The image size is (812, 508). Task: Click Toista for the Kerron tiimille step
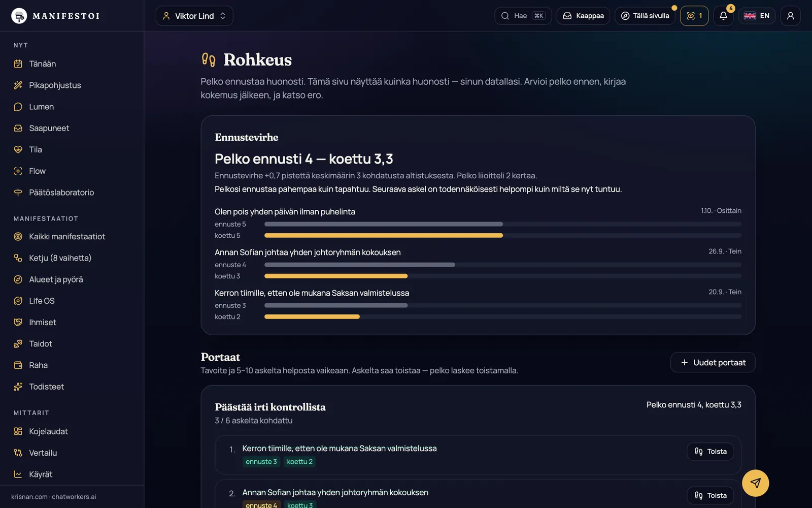(710, 452)
